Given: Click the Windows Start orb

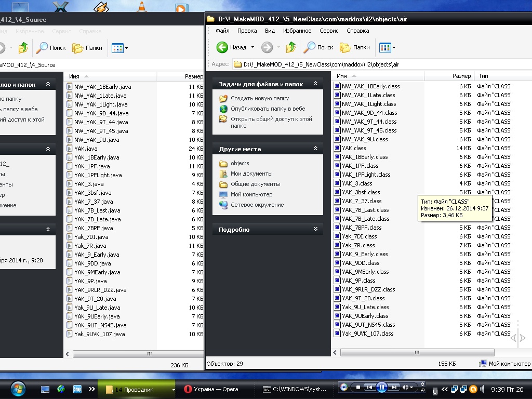Looking at the screenshot, I should click(18, 389).
